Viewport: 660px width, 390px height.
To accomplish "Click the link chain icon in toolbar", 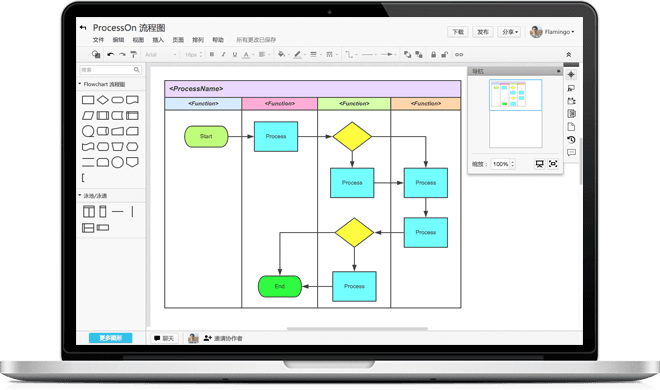I will [459, 54].
